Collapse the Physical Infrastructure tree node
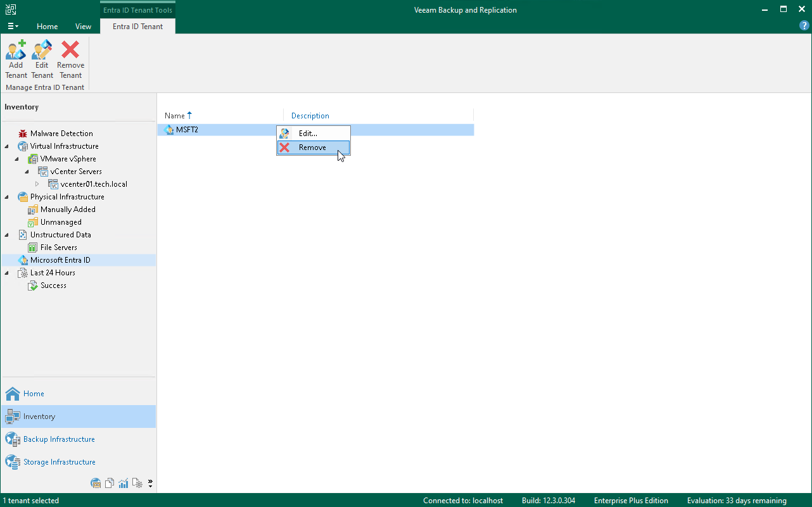Viewport: 812px width, 507px height. (7, 197)
